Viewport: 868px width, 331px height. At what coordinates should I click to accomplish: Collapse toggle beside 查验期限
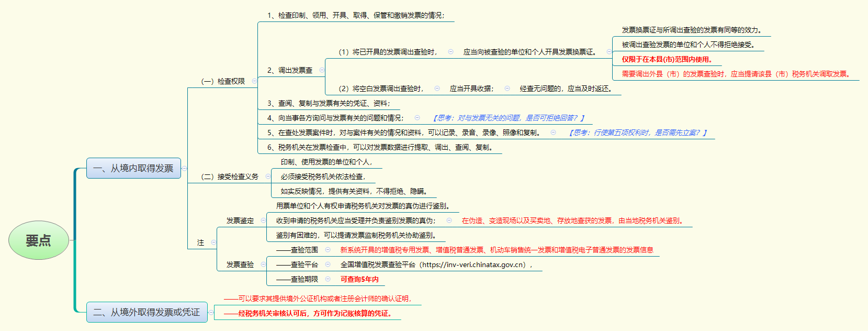pyautogui.click(x=328, y=279)
